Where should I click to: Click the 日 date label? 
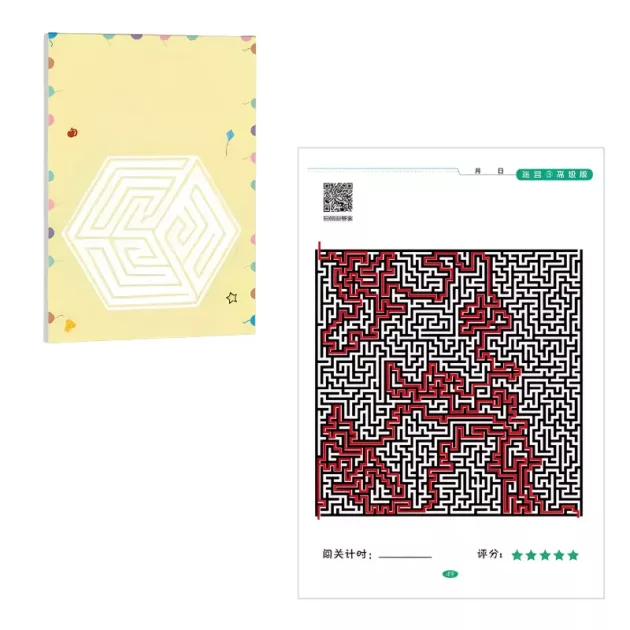coord(500,171)
